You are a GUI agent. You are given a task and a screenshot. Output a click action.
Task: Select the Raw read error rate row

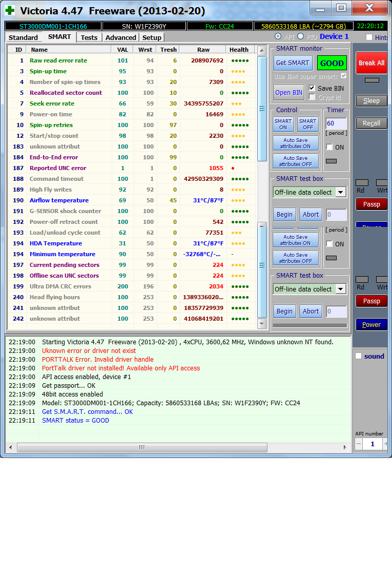pos(132,60)
